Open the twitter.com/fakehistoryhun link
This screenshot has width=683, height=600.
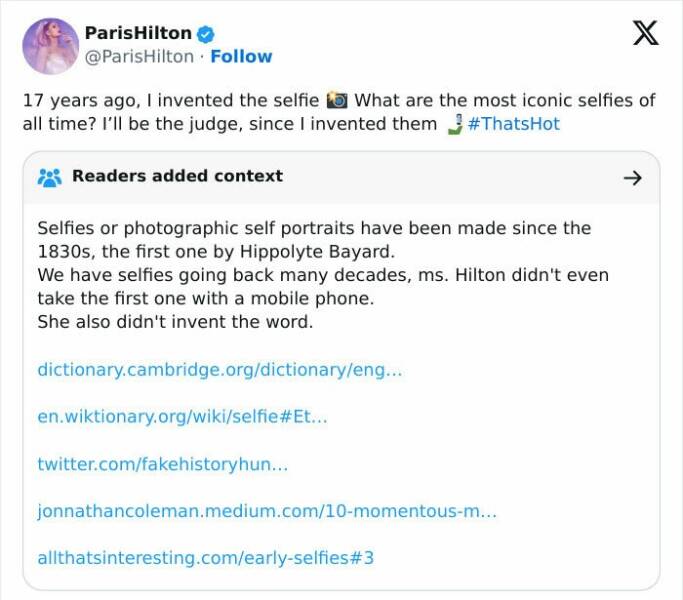[162, 463]
